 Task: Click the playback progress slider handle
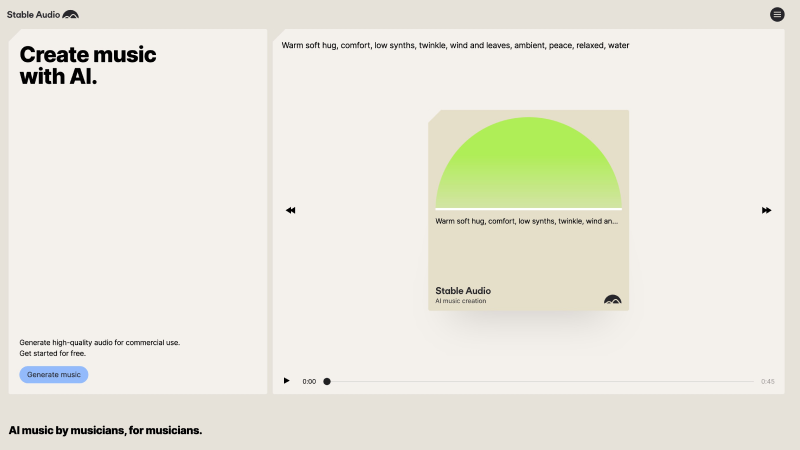327,381
